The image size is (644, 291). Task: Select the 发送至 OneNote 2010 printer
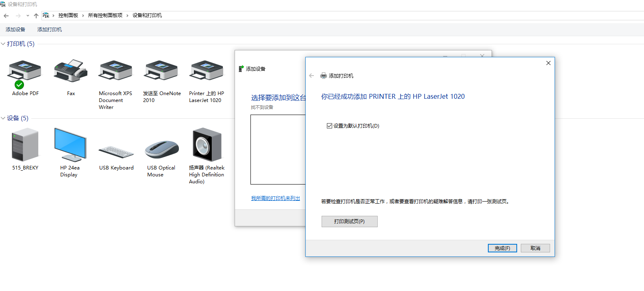coord(161,70)
